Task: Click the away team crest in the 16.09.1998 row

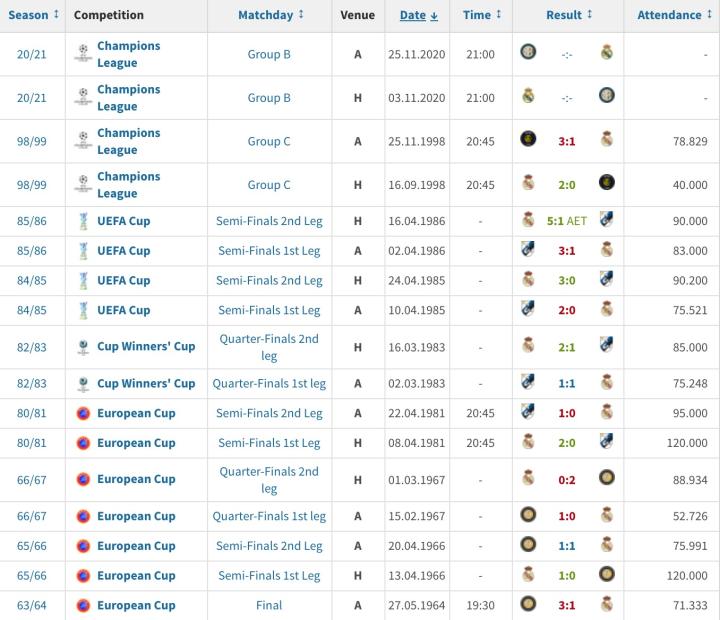Action: (x=606, y=183)
